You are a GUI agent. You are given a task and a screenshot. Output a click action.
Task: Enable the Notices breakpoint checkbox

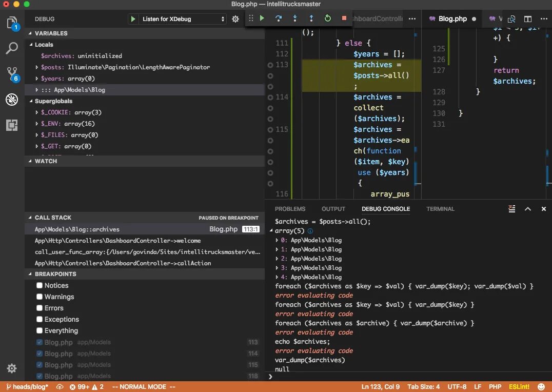point(40,285)
